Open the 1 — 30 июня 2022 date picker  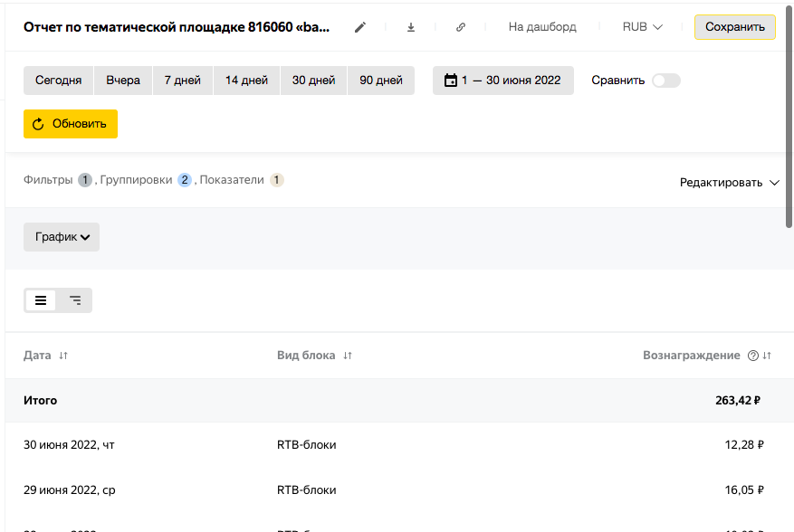(x=502, y=81)
